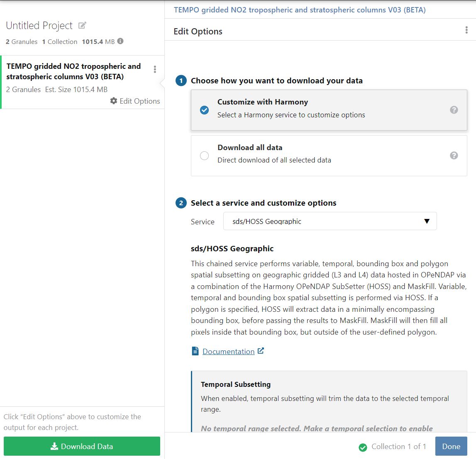
Task: Click the external link icon beside Documentation
Action: [x=261, y=351]
